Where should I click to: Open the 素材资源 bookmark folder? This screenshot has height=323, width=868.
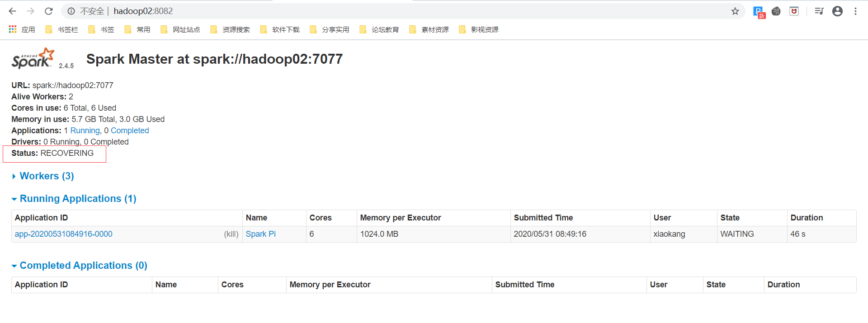pos(429,29)
